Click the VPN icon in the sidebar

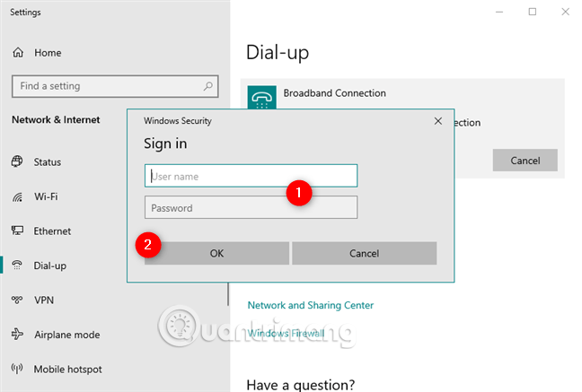(x=17, y=301)
